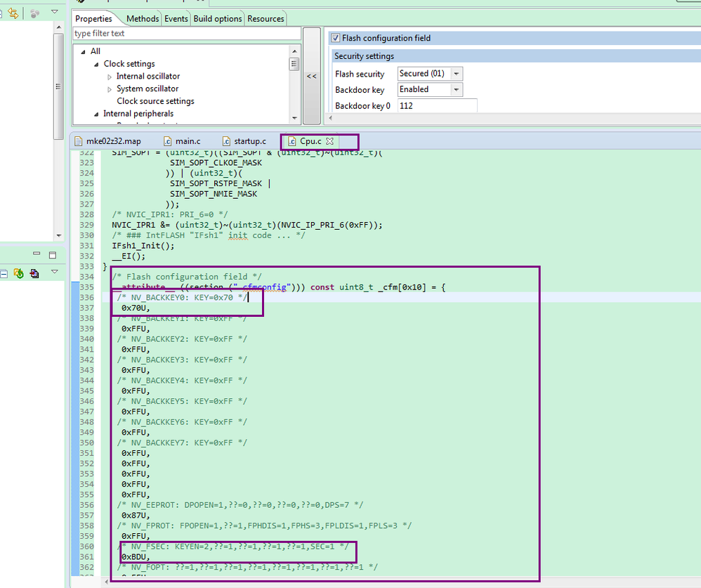Open the Build options tab
This screenshot has height=588, width=701.
(x=218, y=19)
